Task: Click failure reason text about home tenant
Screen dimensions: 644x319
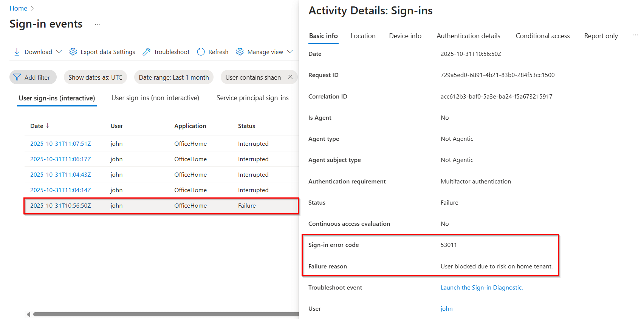Action: pos(497,267)
